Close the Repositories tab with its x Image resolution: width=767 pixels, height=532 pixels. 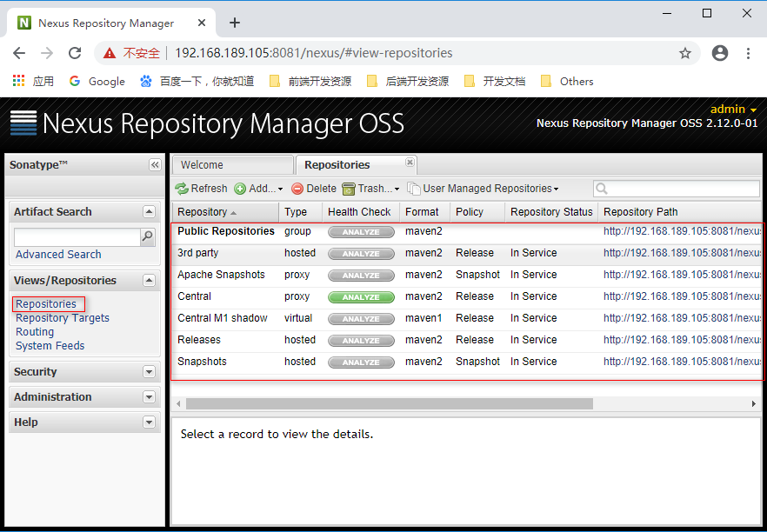tap(410, 162)
